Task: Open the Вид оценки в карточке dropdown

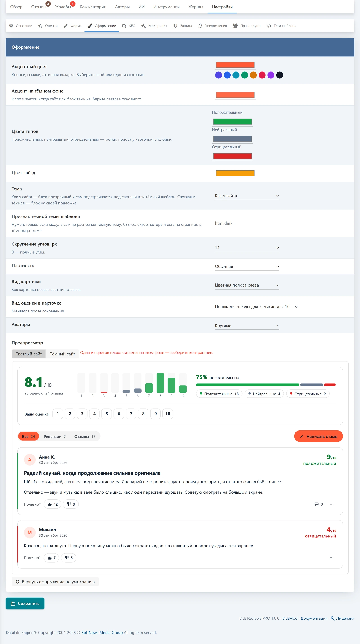Action: tap(256, 307)
